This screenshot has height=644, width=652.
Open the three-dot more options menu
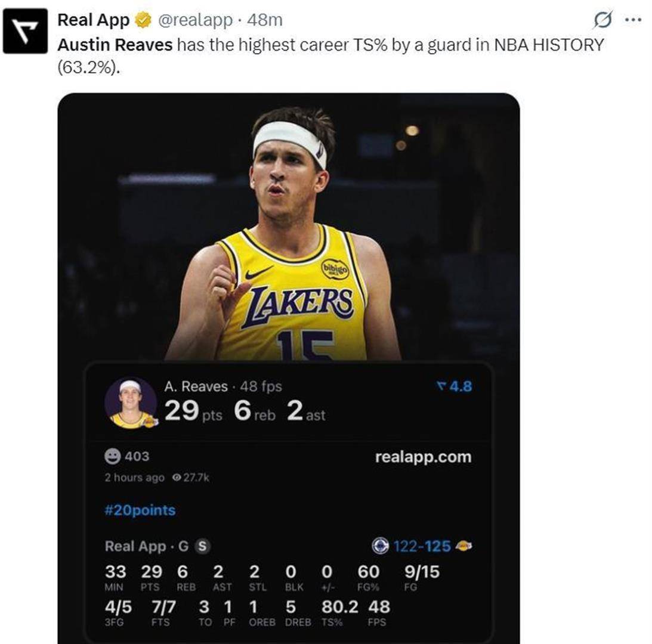632,20
